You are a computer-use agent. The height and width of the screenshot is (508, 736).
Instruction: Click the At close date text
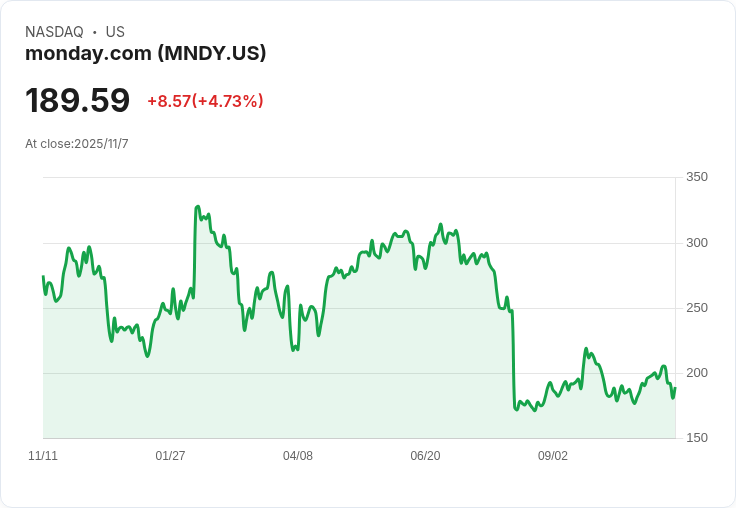point(77,143)
